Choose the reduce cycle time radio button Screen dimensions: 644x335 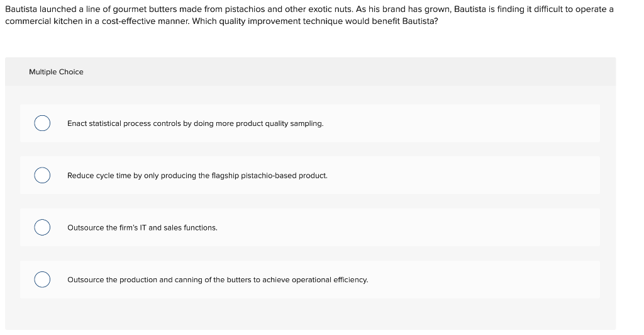(x=42, y=175)
